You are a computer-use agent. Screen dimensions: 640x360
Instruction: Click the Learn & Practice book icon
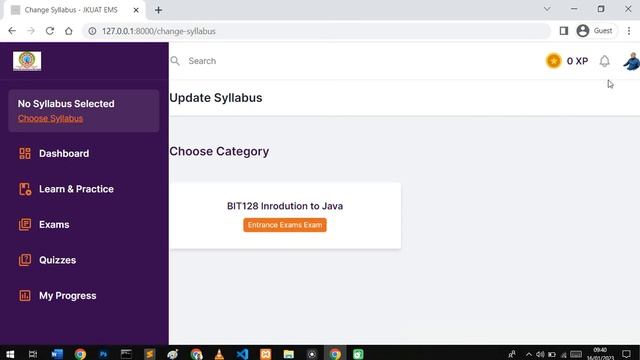tap(25, 189)
